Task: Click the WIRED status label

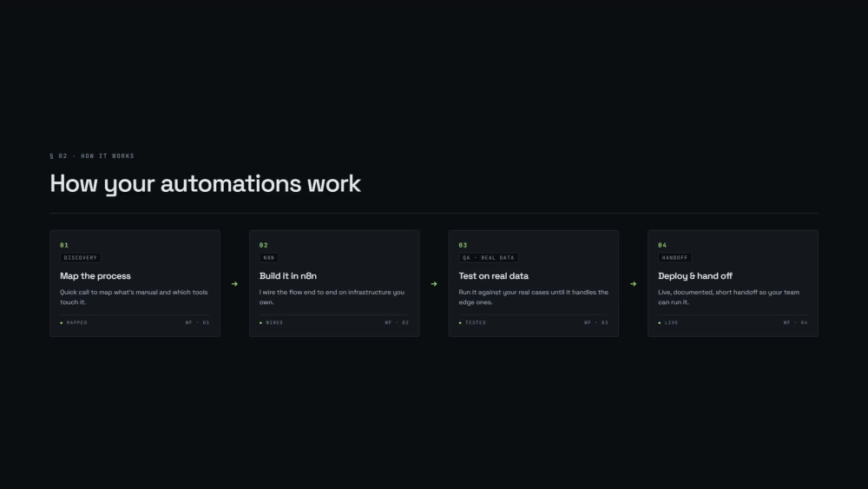Action: 274,322
